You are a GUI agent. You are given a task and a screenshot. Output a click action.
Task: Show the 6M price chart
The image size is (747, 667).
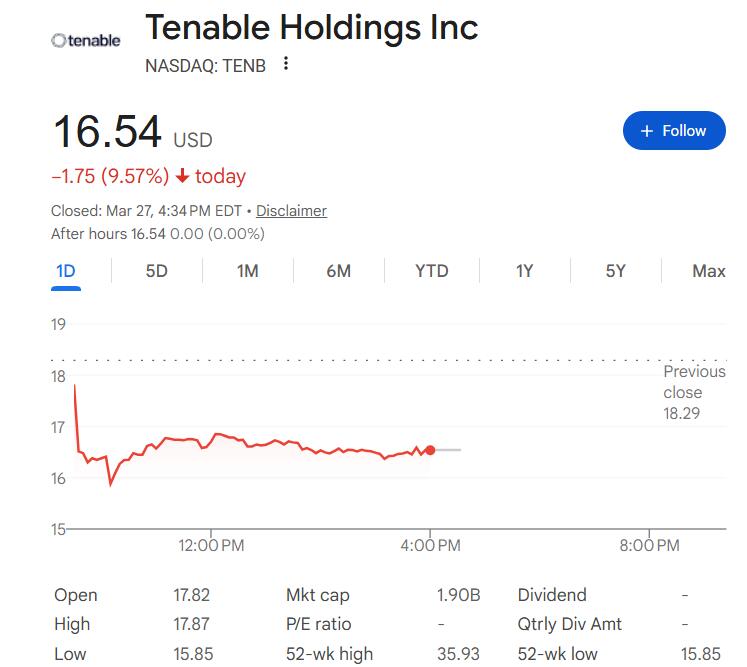[339, 271]
